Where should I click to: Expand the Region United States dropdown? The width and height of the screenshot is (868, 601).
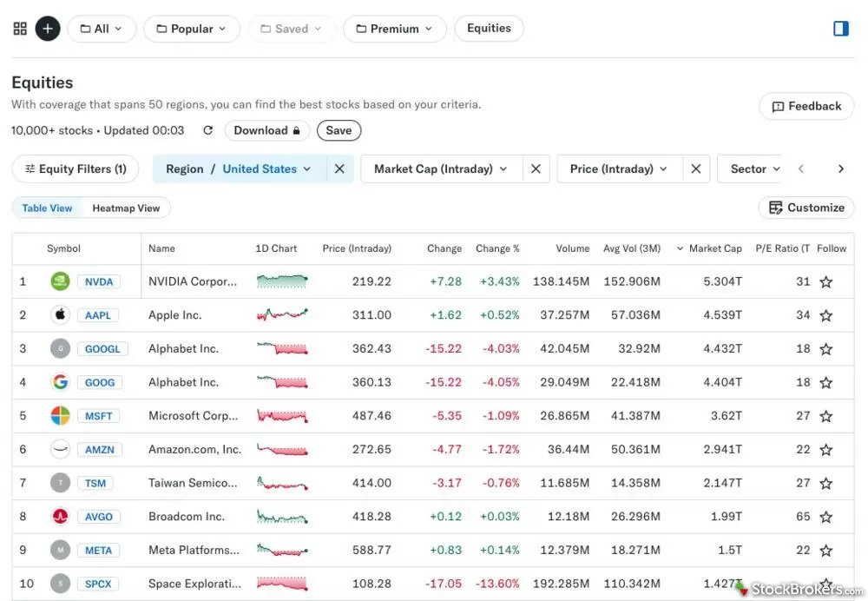[239, 169]
